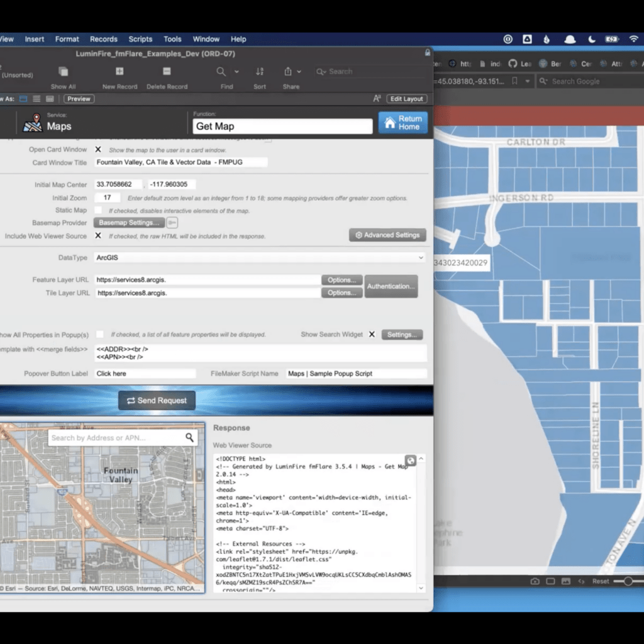
Task: Click the Share icon in the toolbar
Action: tap(287, 71)
